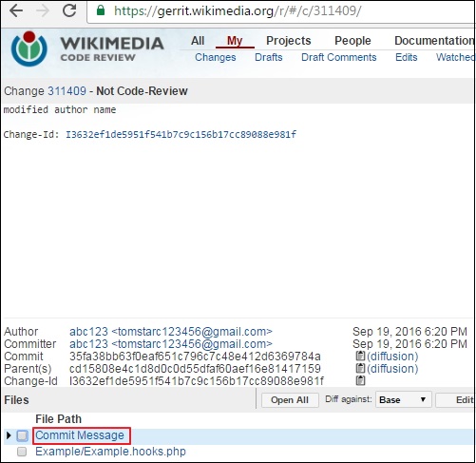
Task: Go to the Drafts submenu
Action: (269, 57)
